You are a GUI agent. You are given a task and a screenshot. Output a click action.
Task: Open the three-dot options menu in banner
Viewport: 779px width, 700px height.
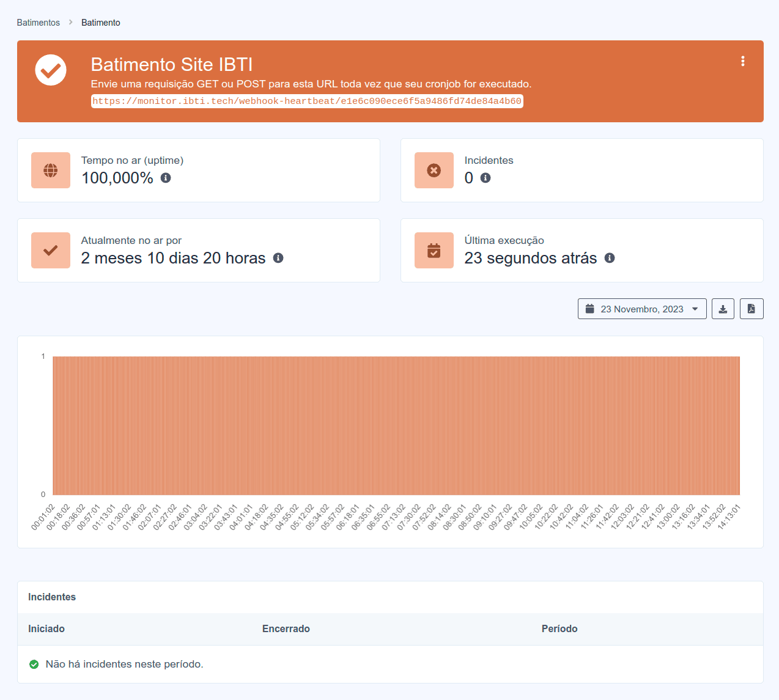pyautogui.click(x=742, y=61)
